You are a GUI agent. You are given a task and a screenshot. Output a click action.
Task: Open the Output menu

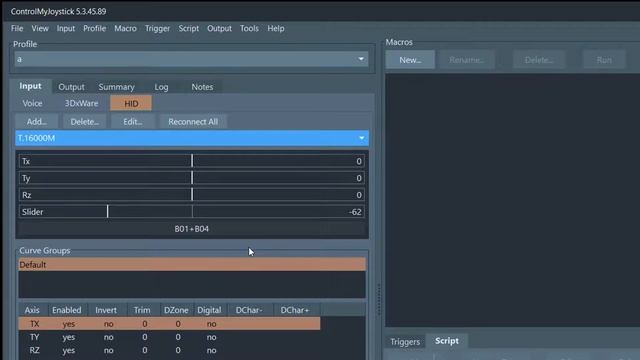(219, 28)
